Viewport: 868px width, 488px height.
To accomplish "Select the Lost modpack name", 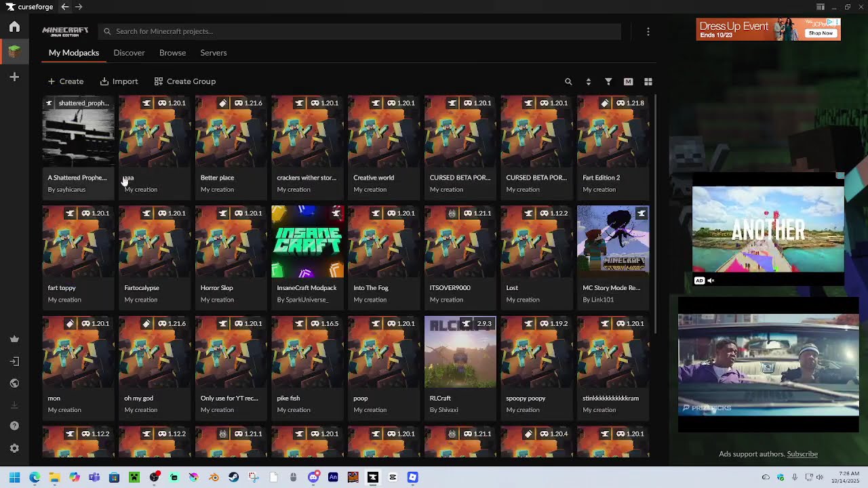I will (x=512, y=288).
